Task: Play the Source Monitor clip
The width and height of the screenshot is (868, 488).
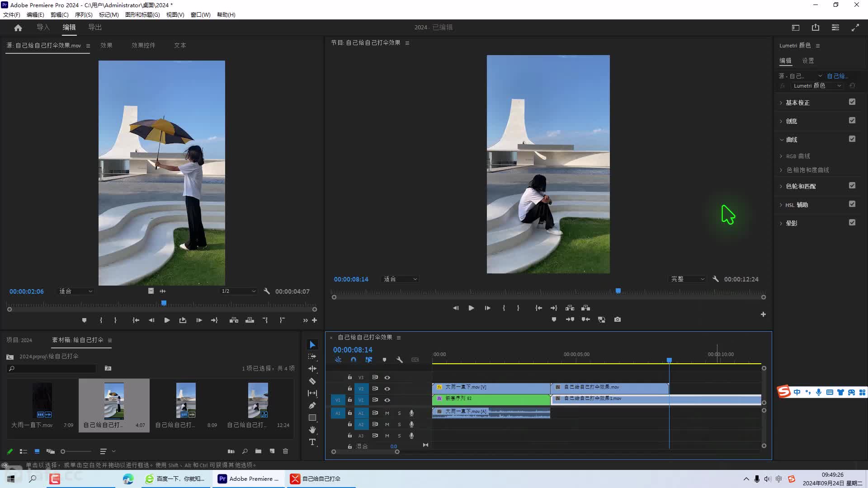Action: 167,320
